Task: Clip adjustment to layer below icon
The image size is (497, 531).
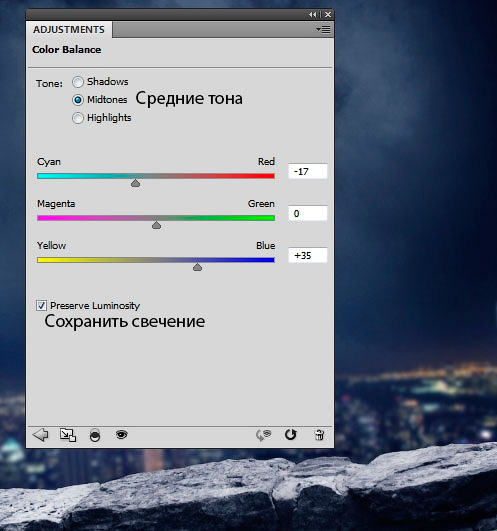Action: [x=95, y=435]
